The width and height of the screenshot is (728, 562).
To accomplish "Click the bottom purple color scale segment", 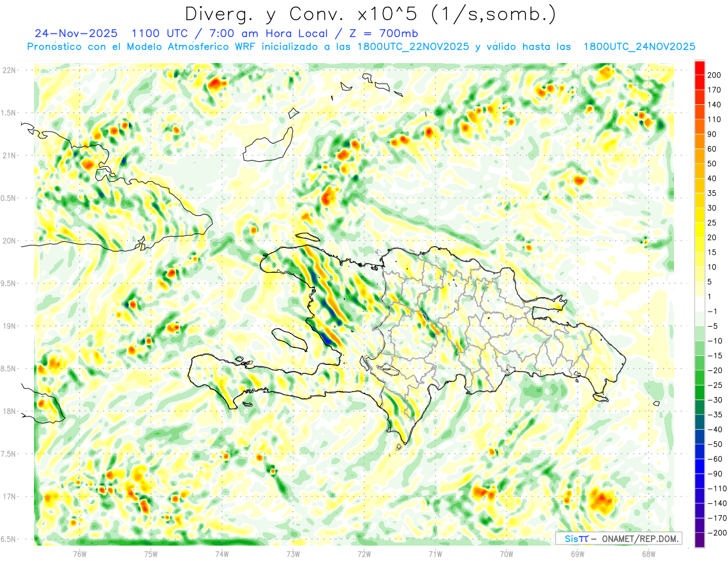I will click(699, 540).
